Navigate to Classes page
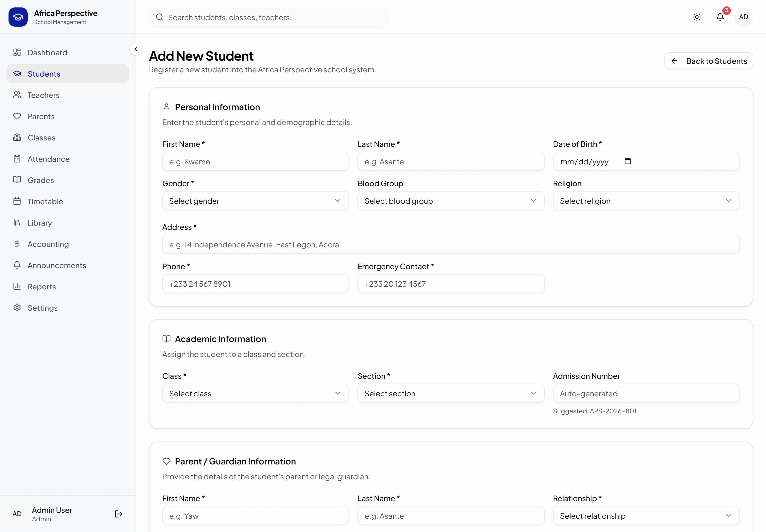Viewport: 766px width, 532px height. pos(68,138)
